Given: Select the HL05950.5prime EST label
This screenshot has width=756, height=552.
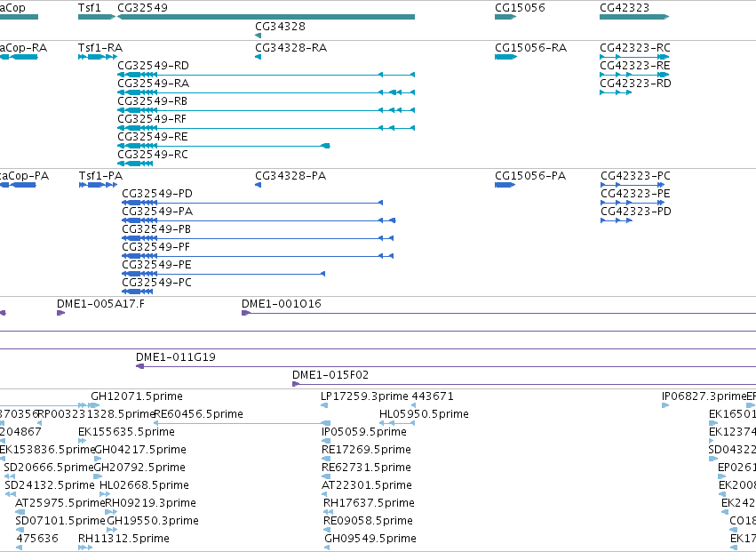Looking at the screenshot, I should point(424,414).
